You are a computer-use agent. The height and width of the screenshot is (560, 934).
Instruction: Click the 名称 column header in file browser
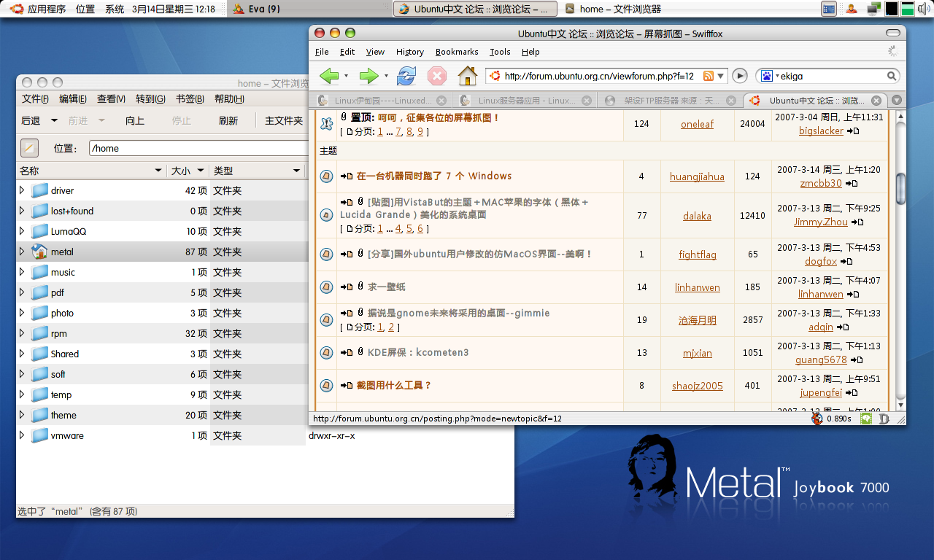91,171
